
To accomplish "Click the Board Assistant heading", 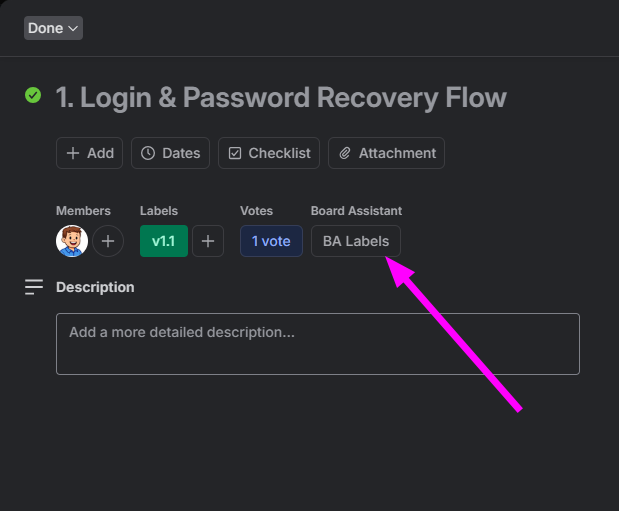I will [x=356, y=211].
